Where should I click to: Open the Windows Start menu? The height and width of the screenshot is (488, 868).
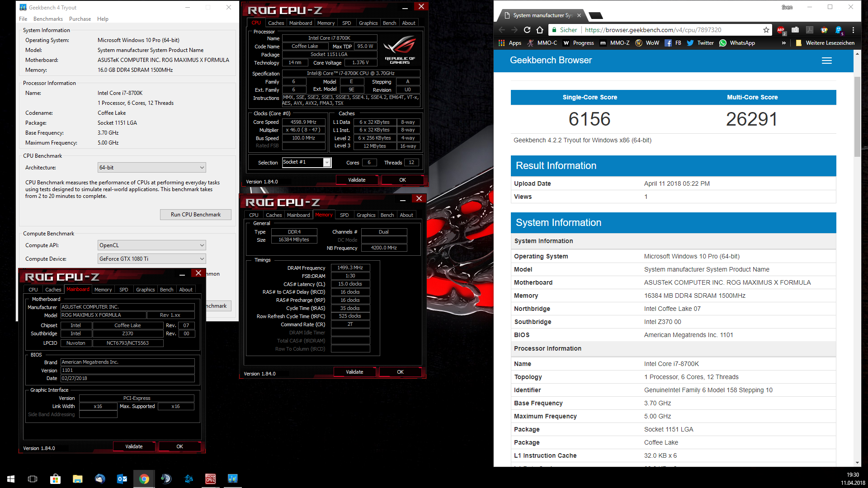pyautogui.click(x=11, y=479)
